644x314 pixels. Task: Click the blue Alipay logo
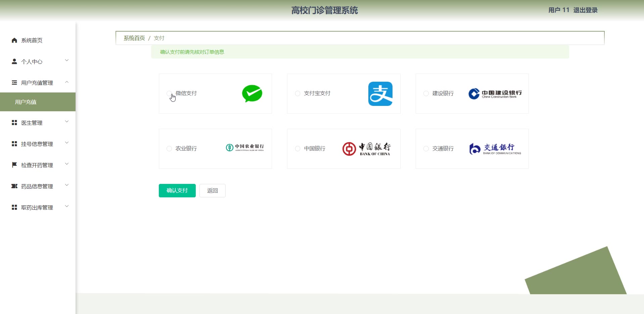(x=380, y=94)
